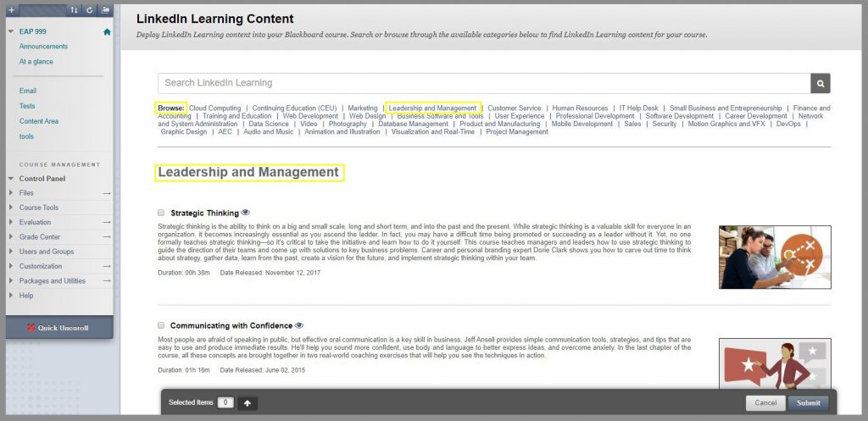The width and height of the screenshot is (868, 421).
Task: Browse the Marketing category
Action: coord(363,108)
